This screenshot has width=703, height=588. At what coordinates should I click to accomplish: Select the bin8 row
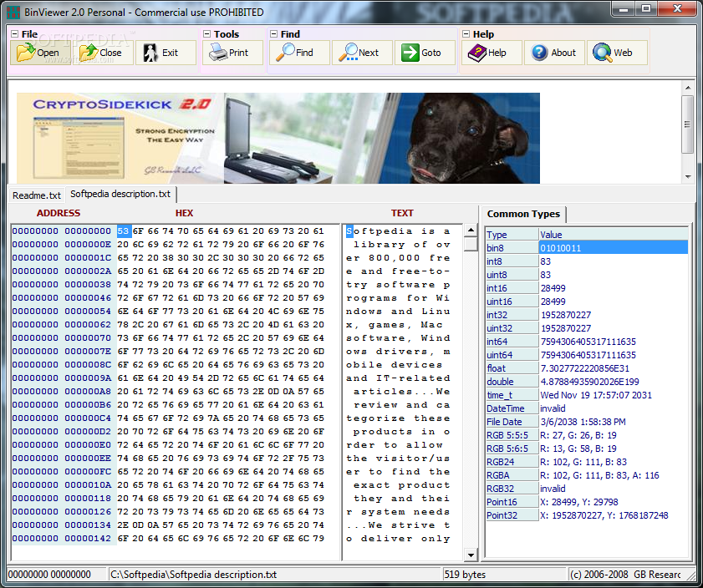(x=587, y=248)
